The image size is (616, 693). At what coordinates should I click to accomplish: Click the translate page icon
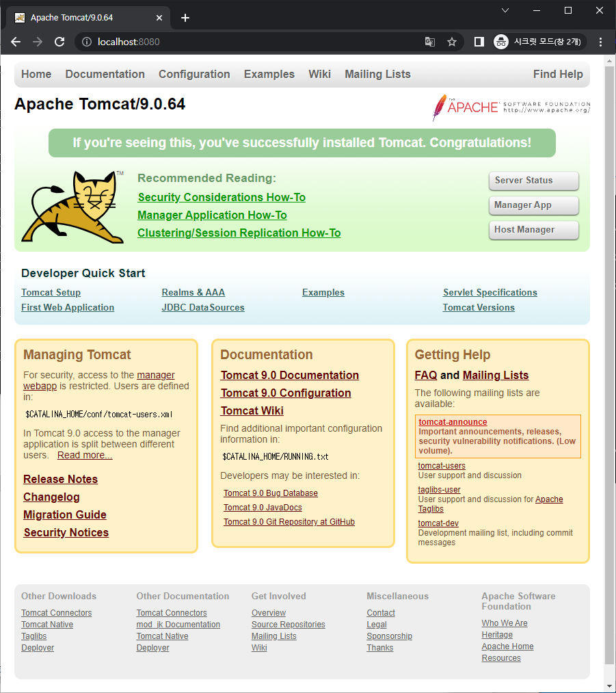[x=429, y=42]
